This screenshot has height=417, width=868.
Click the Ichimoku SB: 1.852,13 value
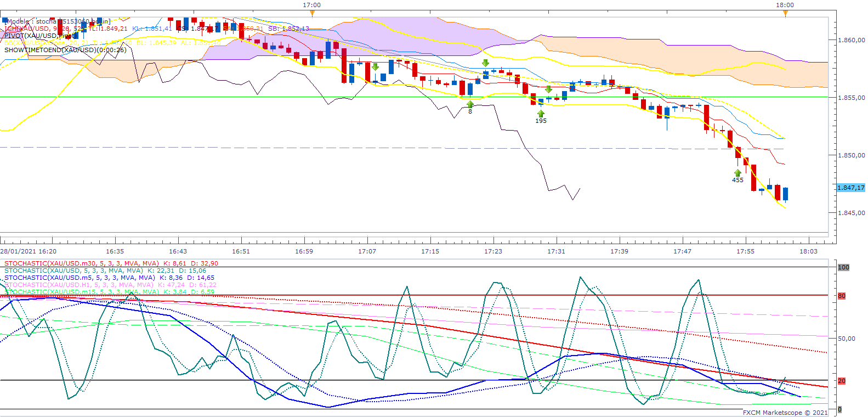click(x=288, y=29)
